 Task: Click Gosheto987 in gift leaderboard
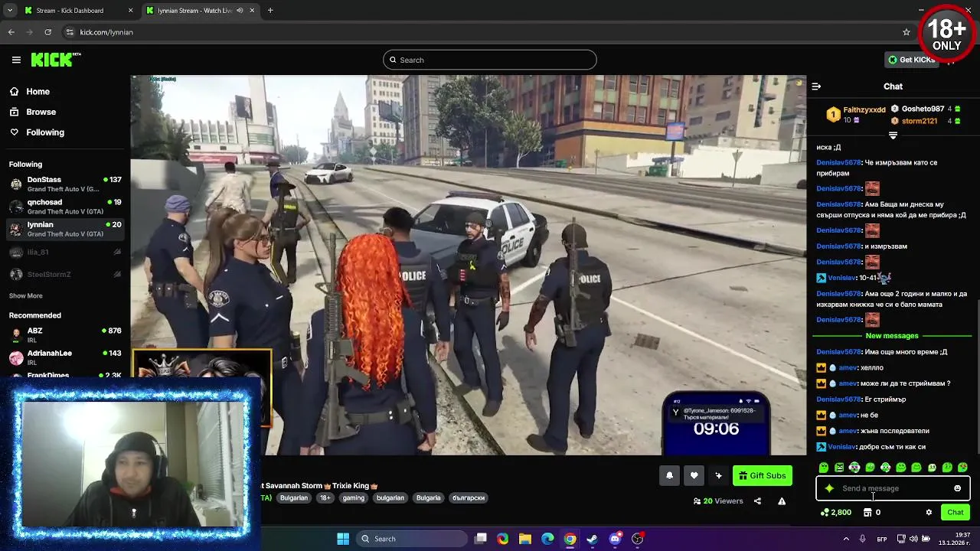(923, 109)
